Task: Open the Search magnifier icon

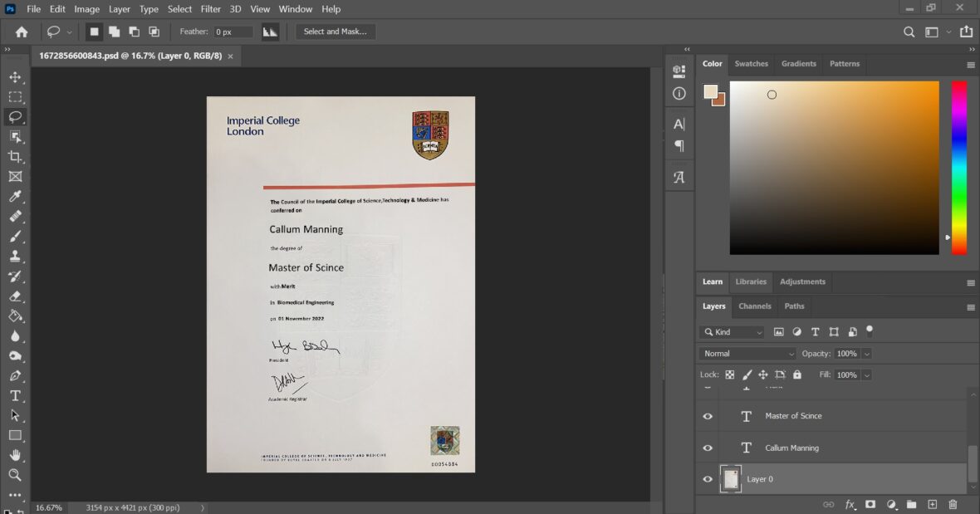Action: pyautogui.click(x=909, y=32)
